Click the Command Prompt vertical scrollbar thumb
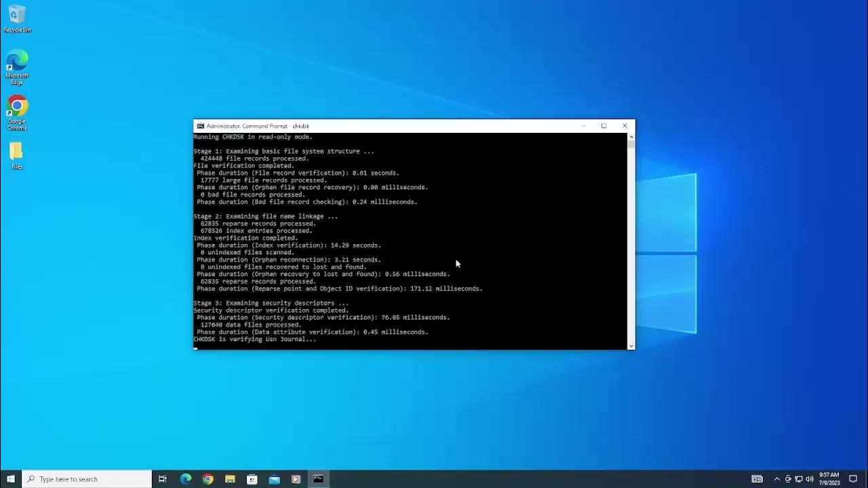Image resolution: width=868 pixels, height=488 pixels. point(631,144)
